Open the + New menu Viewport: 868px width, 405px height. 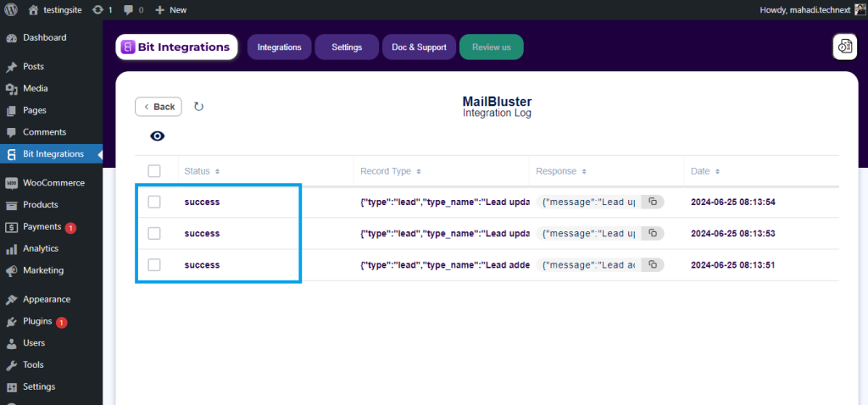170,9
